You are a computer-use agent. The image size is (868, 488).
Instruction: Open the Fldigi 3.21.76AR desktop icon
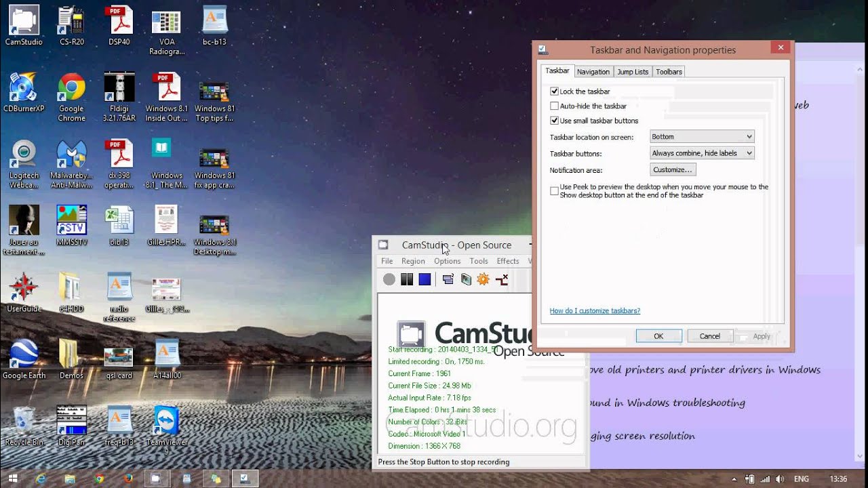119,98
